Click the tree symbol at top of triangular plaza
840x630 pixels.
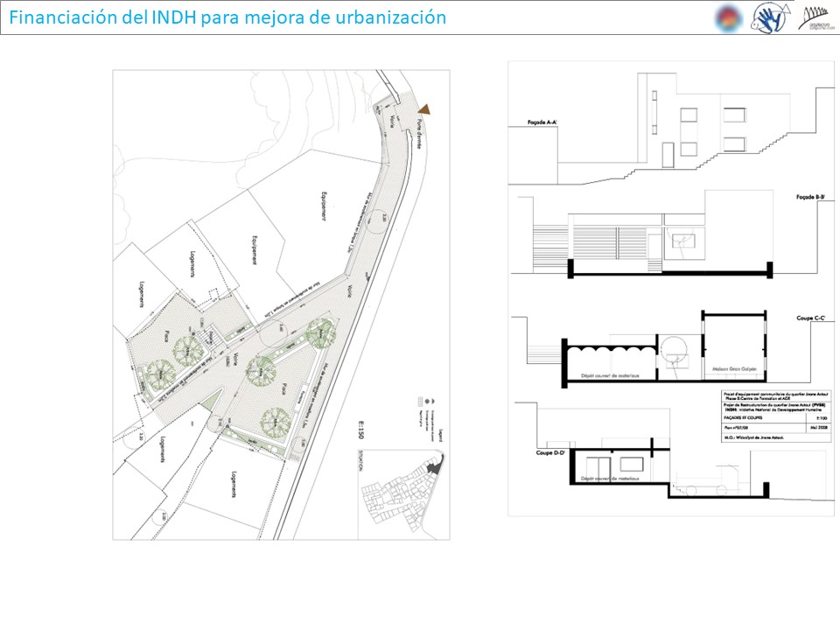pyautogui.click(x=322, y=332)
